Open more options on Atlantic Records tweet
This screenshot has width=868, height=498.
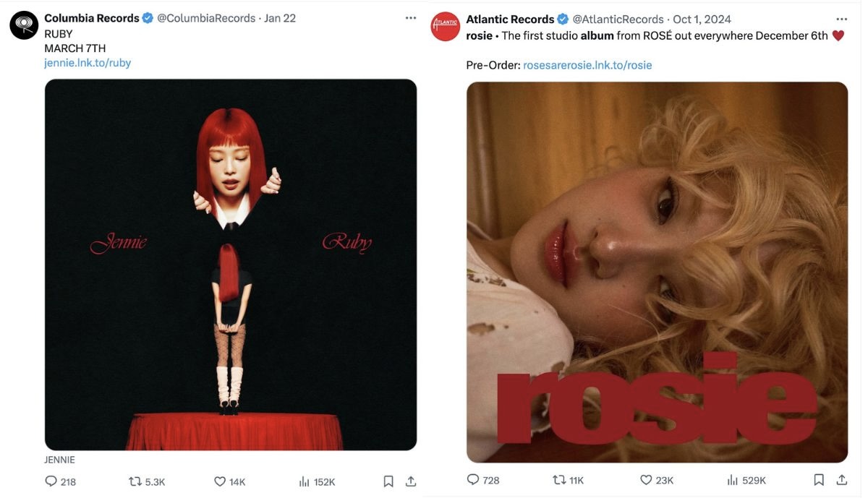click(x=841, y=19)
